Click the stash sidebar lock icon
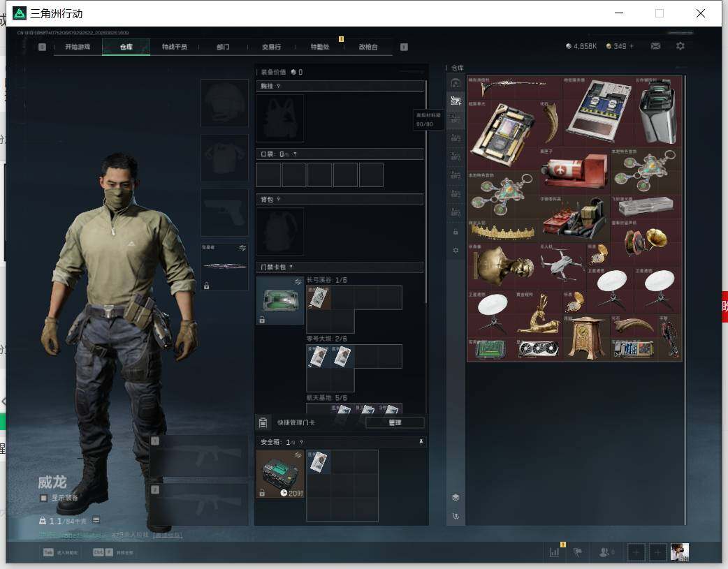The width and height of the screenshot is (728, 569). pos(456,232)
